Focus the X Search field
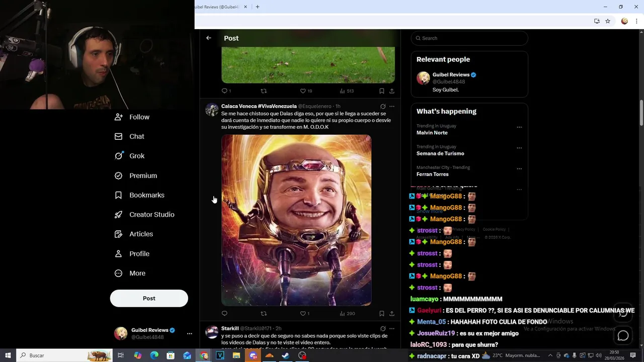Screen dimensions: 644x362 (469, 38)
